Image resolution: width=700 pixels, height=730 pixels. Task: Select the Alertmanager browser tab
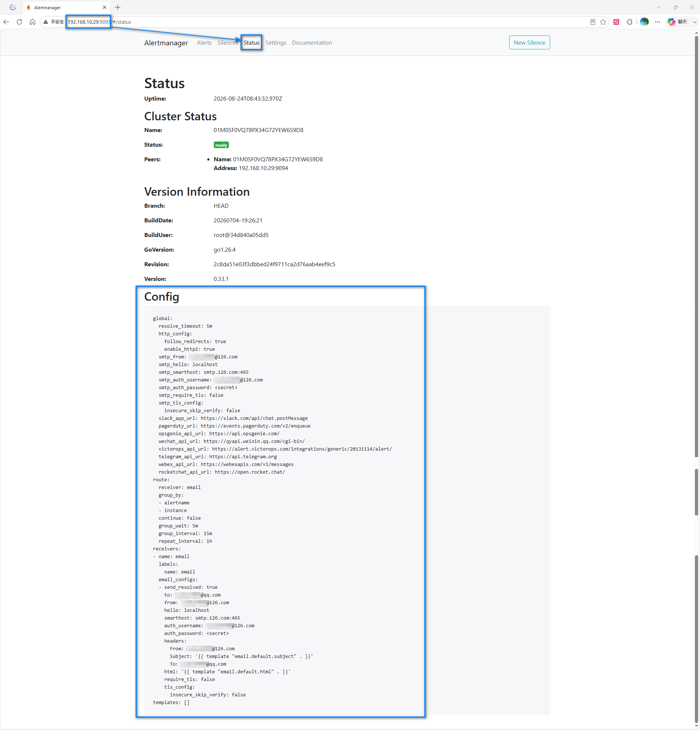click(x=67, y=7)
